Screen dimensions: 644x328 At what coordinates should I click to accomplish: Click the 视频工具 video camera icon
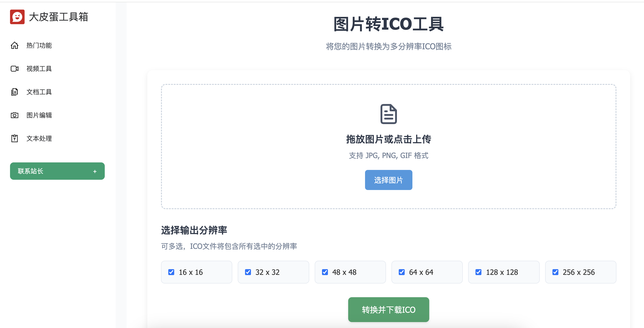pos(15,69)
